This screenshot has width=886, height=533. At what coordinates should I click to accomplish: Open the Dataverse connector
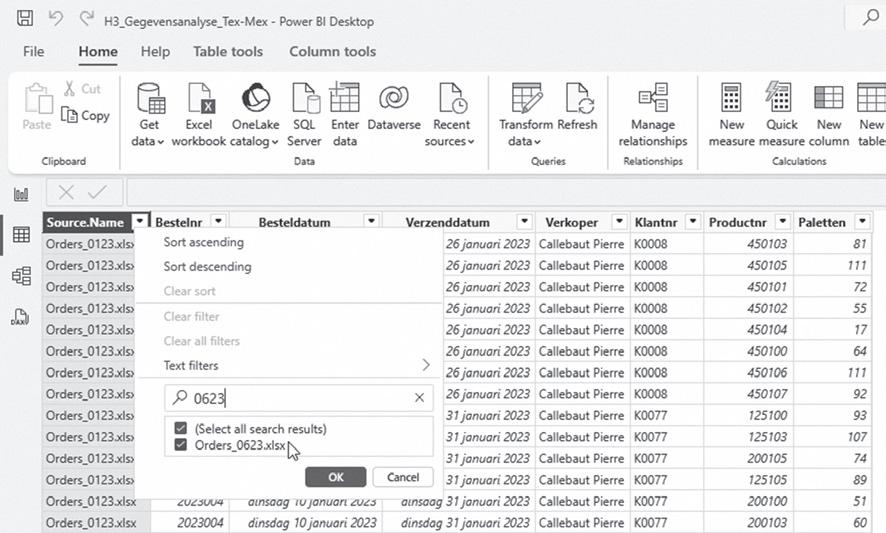pos(394,107)
